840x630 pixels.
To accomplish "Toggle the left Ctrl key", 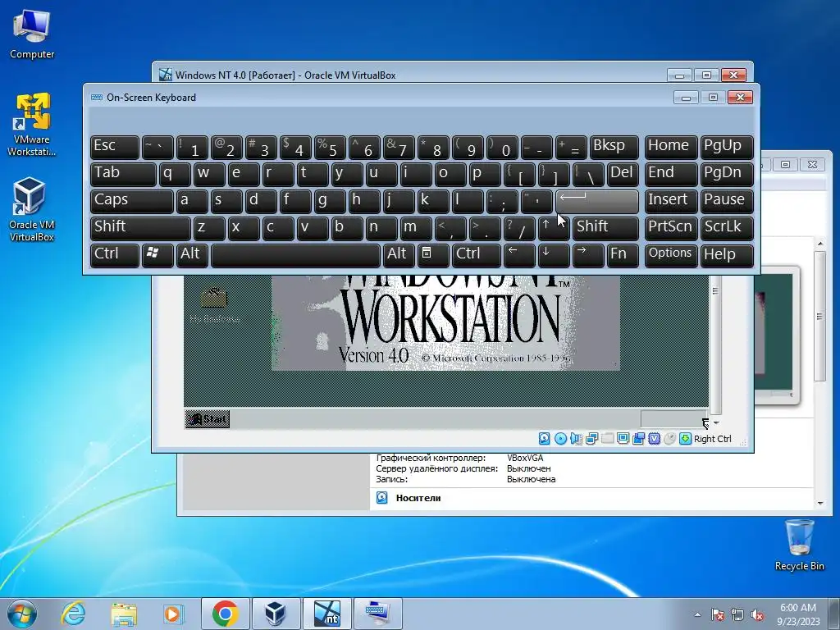I will (x=115, y=254).
